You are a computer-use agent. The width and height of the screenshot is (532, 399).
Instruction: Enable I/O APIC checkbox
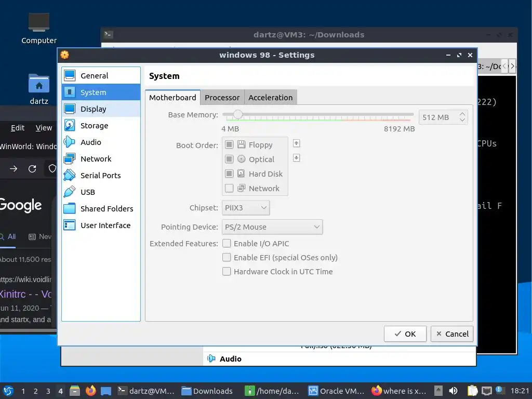227,243
